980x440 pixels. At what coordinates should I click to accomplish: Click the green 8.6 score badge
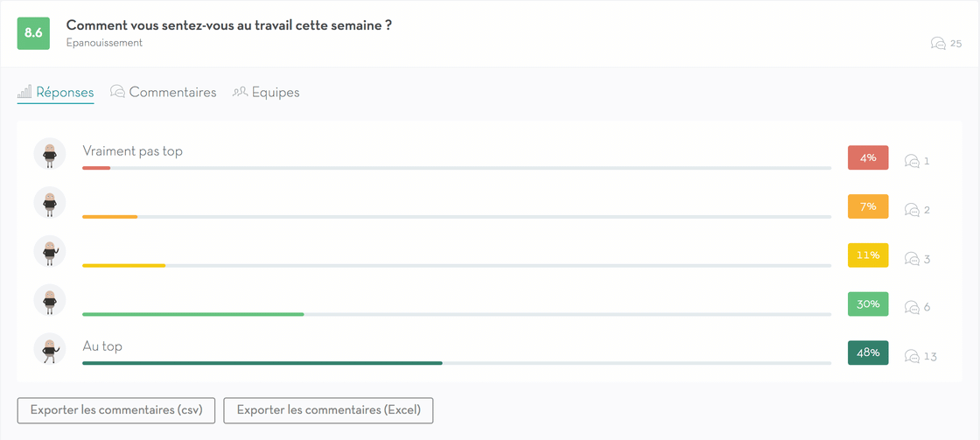click(x=33, y=34)
